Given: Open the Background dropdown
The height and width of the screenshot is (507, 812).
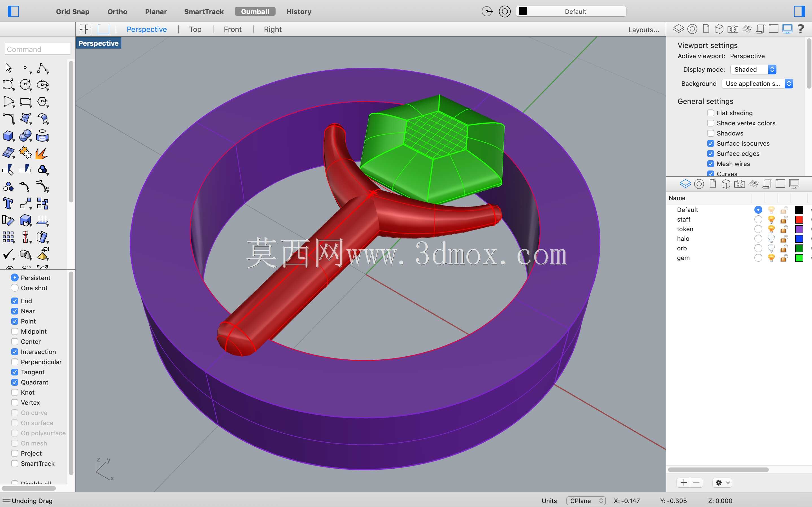Looking at the screenshot, I should (757, 84).
